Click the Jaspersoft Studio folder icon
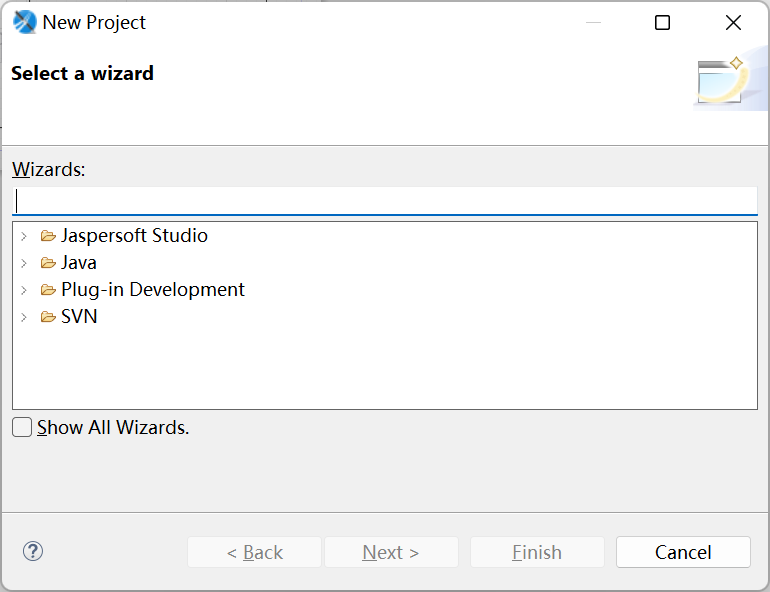This screenshot has height=592, width=770. coord(48,236)
